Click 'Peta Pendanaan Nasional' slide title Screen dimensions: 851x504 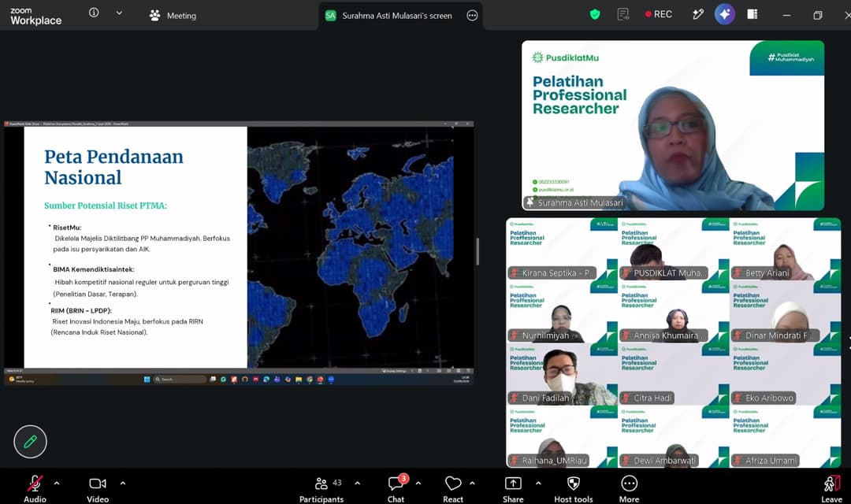pyautogui.click(x=113, y=167)
